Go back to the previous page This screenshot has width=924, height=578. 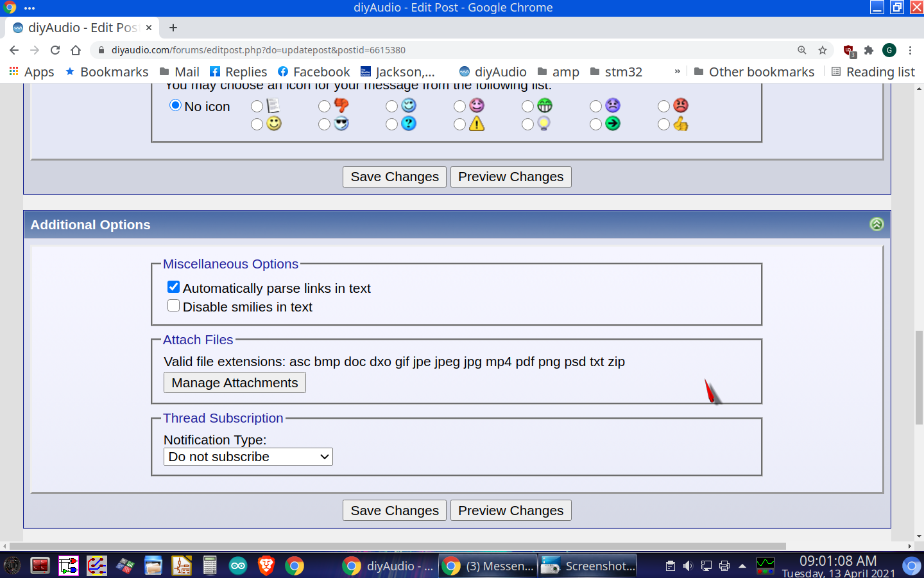(x=14, y=50)
